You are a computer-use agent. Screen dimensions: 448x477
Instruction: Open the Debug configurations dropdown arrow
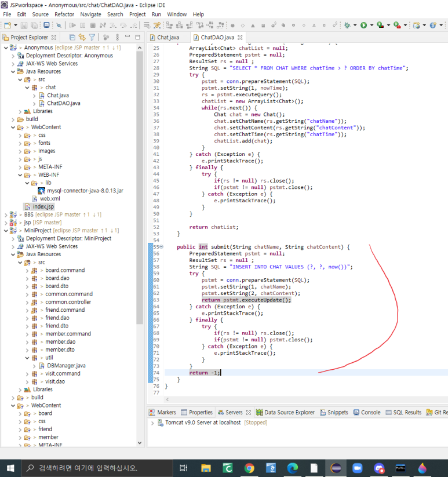coord(355,26)
